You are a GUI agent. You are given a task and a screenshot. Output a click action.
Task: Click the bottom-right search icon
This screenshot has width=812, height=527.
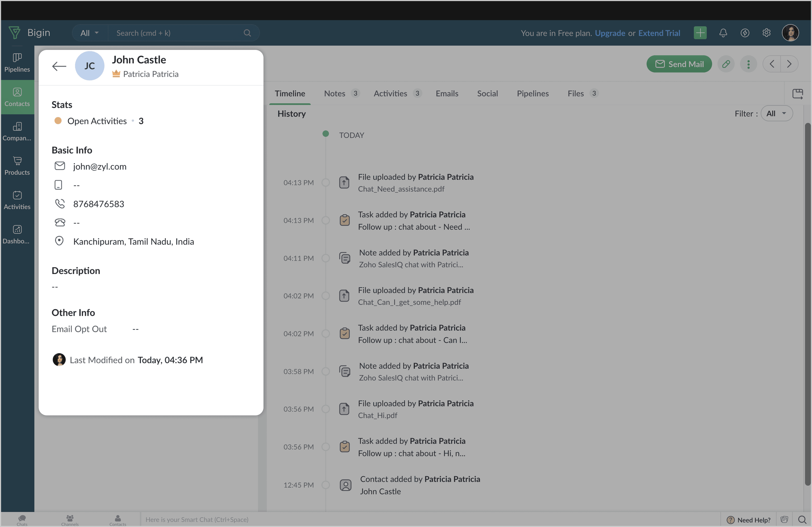click(x=802, y=520)
